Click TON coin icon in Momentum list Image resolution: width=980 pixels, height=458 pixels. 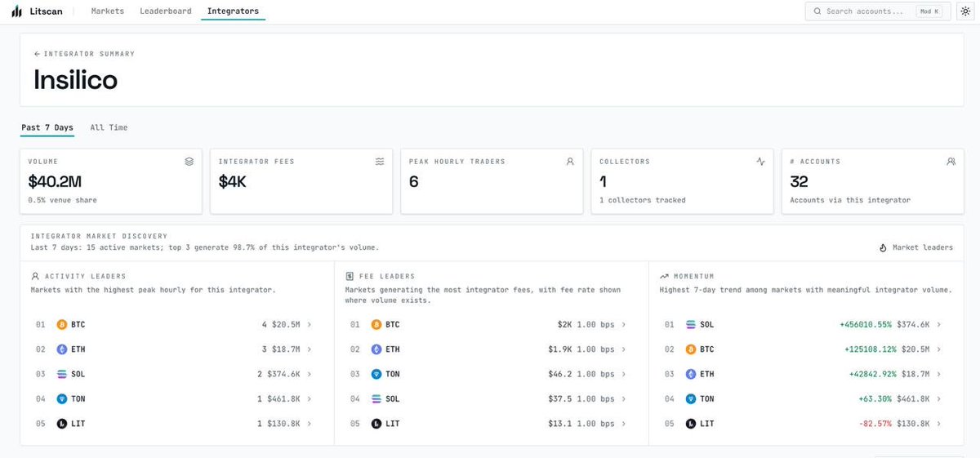click(x=691, y=399)
